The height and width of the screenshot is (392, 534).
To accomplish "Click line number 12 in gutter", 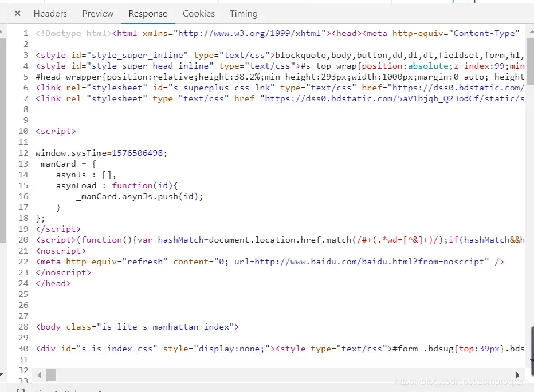I will [23, 153].
